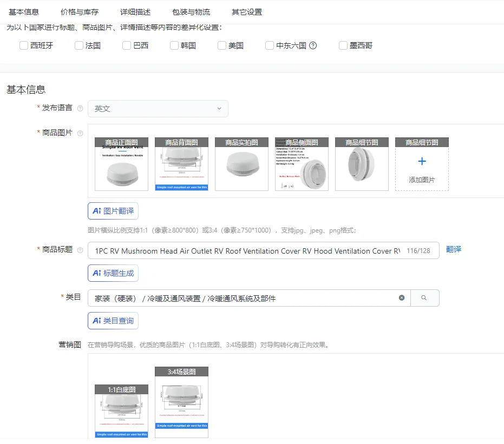The height and width of the screenshot is (444, 504).
Task: Select the filled 商品细节图 thumbnail
Action: pyautogui.click(x=362, y=164)
